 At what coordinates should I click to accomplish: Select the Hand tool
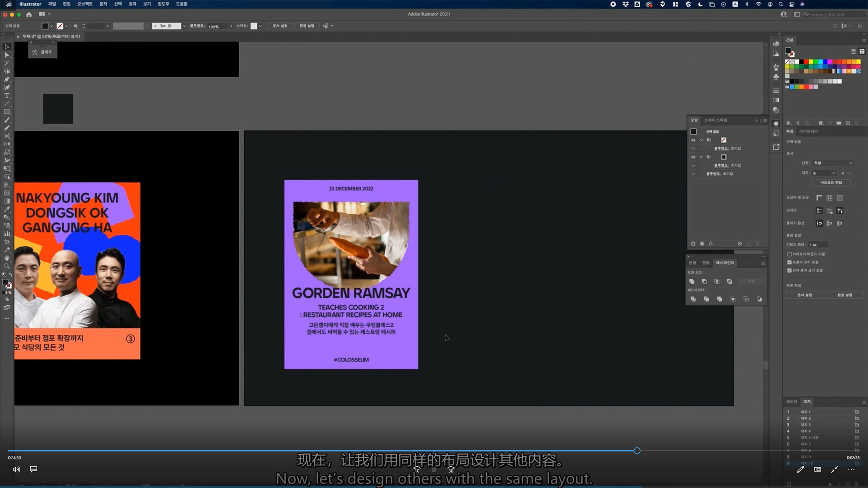pyautogui.click(x=7, y=258)
